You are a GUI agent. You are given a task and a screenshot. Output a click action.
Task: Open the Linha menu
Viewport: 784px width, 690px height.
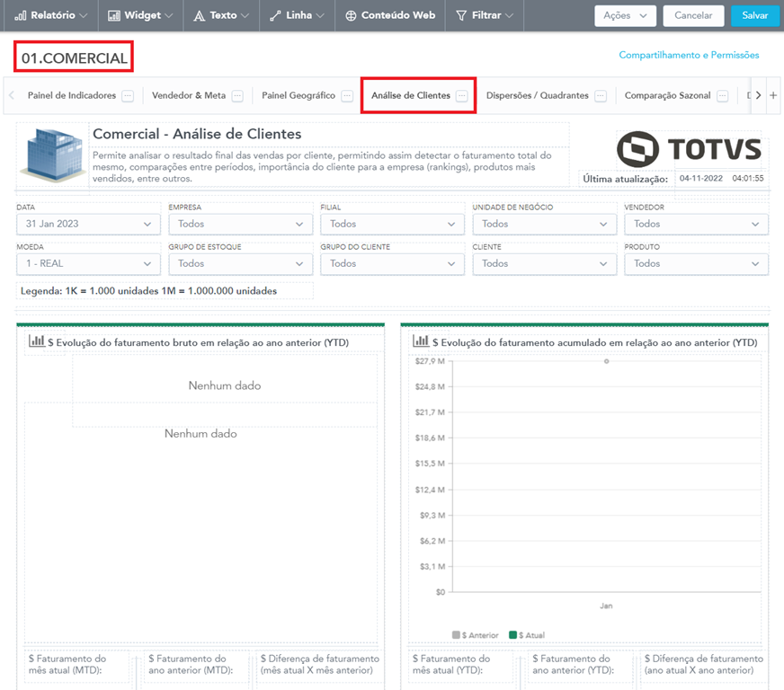coord(297,15)
